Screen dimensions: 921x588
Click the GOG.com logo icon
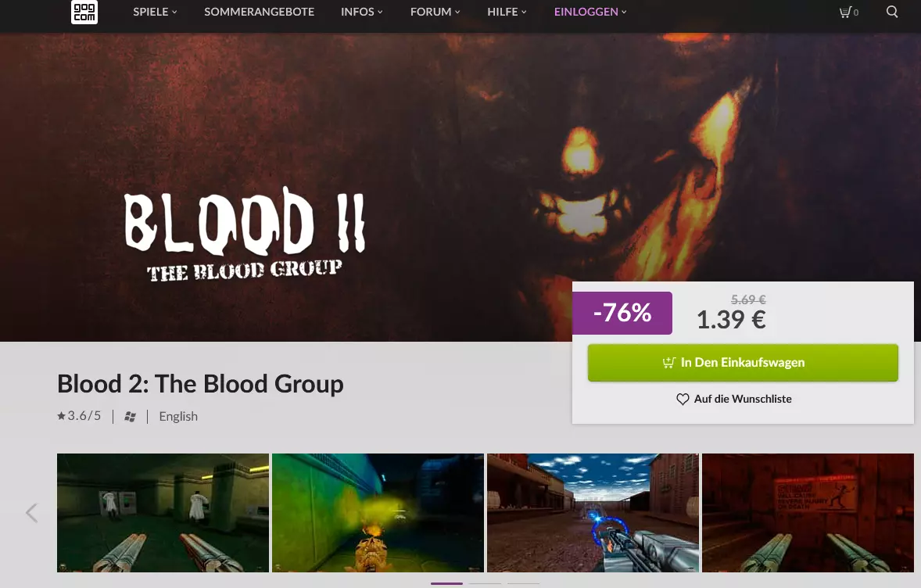pos(84,12)
